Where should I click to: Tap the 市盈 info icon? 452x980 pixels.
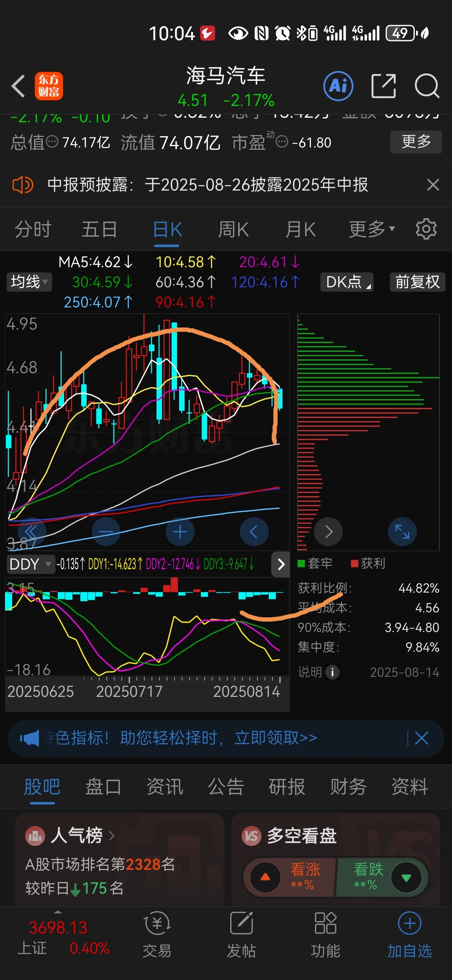[282, 142]
